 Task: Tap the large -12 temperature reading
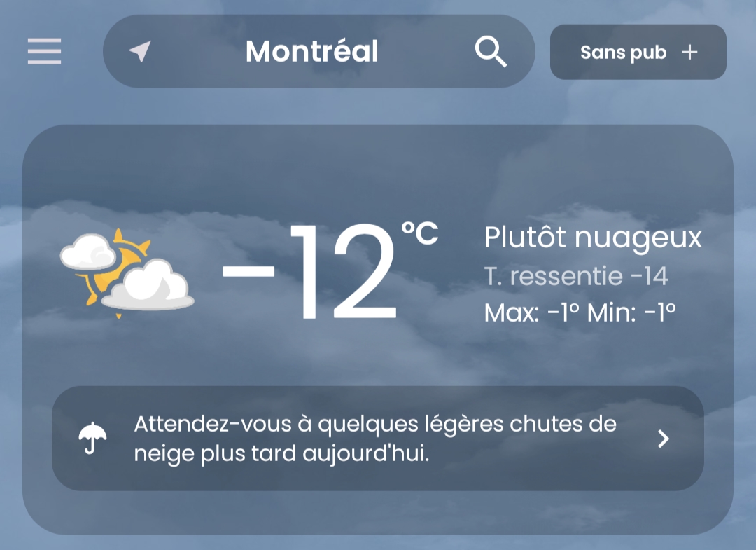310,272
